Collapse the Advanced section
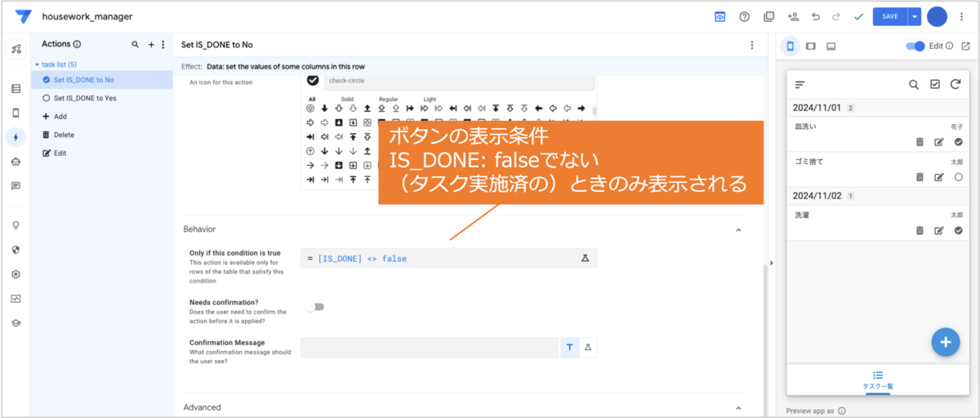The image size is (980, 418). pyautogui.click(x=738, y=407)
